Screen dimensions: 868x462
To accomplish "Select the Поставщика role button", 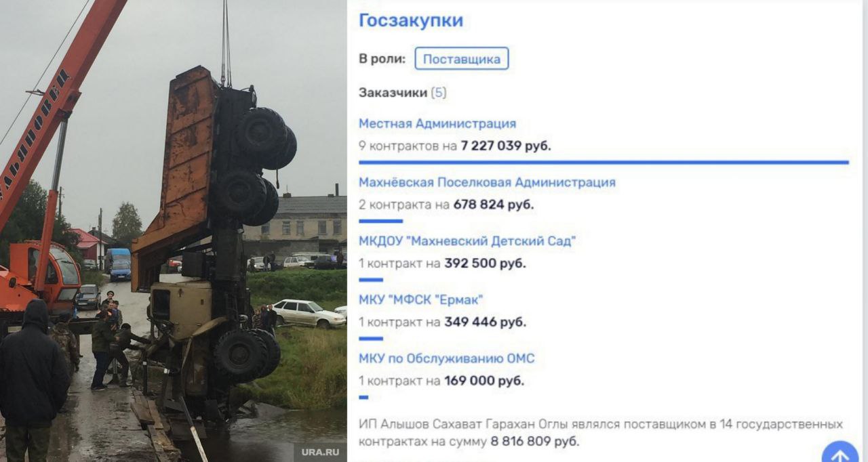I will click(x=462, y=59).
